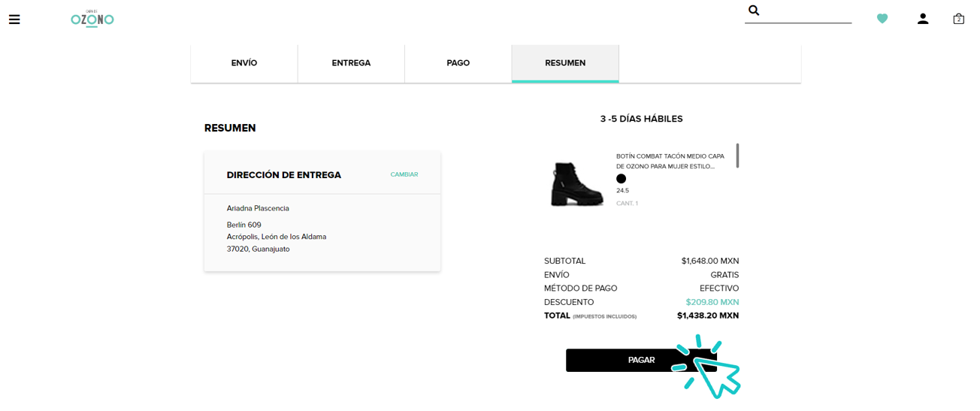Click the PAGAR button
980x411 pixels.
(x=641, y=360)
